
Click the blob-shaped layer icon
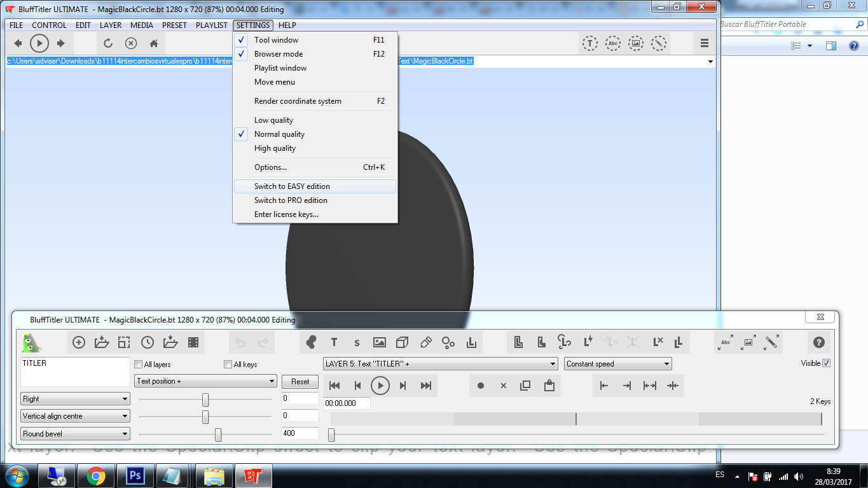click(x=311, y=342)
